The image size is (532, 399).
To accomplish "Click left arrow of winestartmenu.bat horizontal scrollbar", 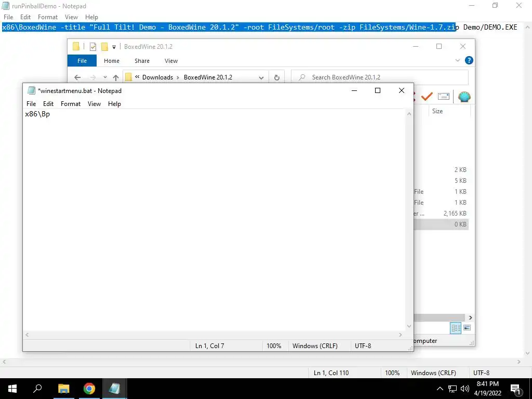I will pyautogui.click(x=27, y=335).
